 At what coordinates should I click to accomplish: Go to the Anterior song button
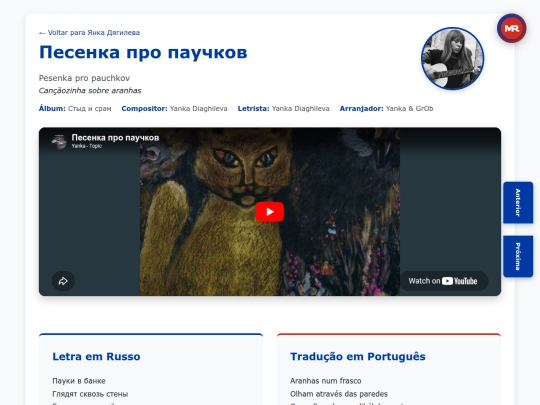coord(518,202)
